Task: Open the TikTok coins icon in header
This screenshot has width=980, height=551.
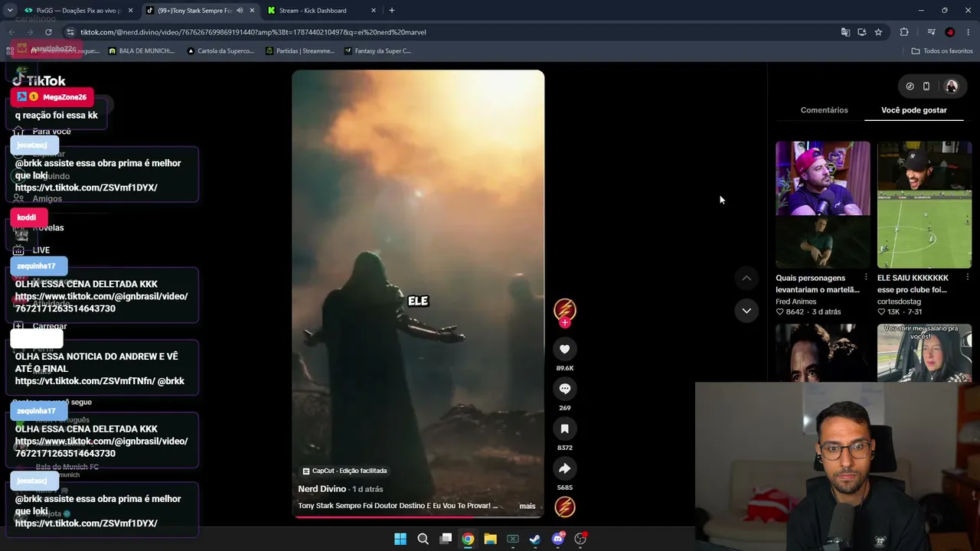Action: click(910, 86)
